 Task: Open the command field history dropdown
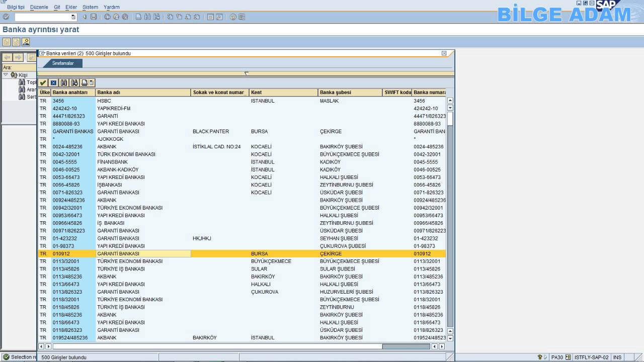pyautogui.click(x=73, y=17)
